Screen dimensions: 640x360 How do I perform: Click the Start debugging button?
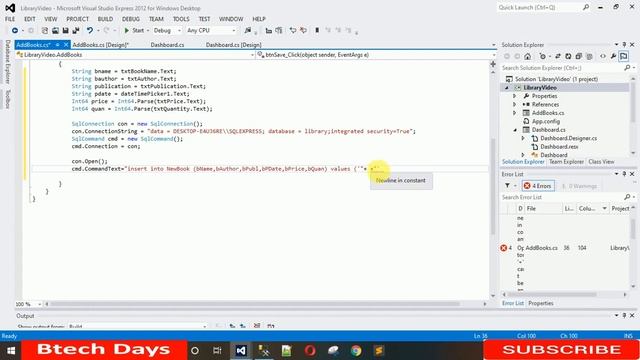click(134, 31)
